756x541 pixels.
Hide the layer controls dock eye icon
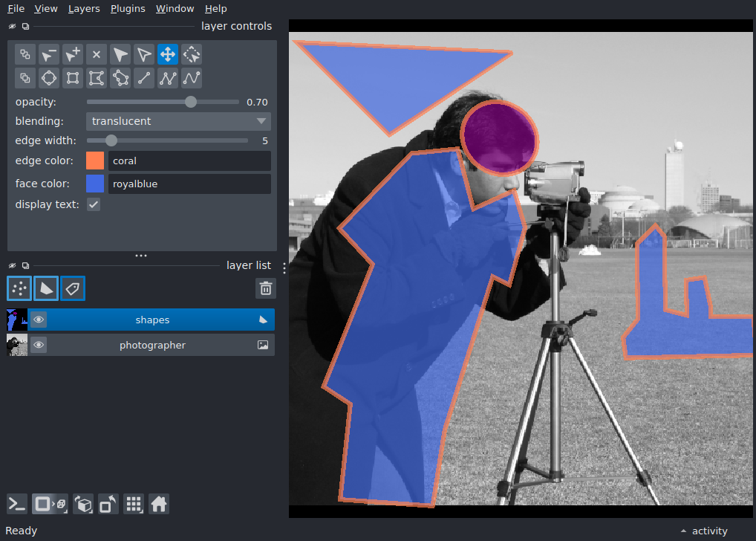pos(12,27)
